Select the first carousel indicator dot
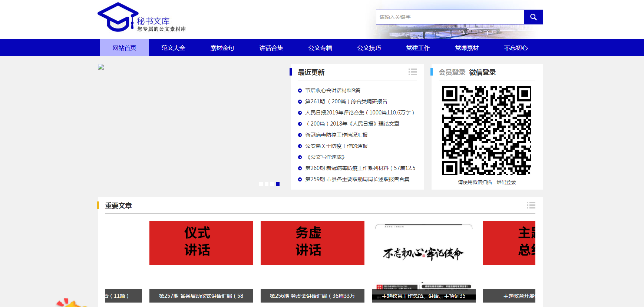 tap(261, 184)
